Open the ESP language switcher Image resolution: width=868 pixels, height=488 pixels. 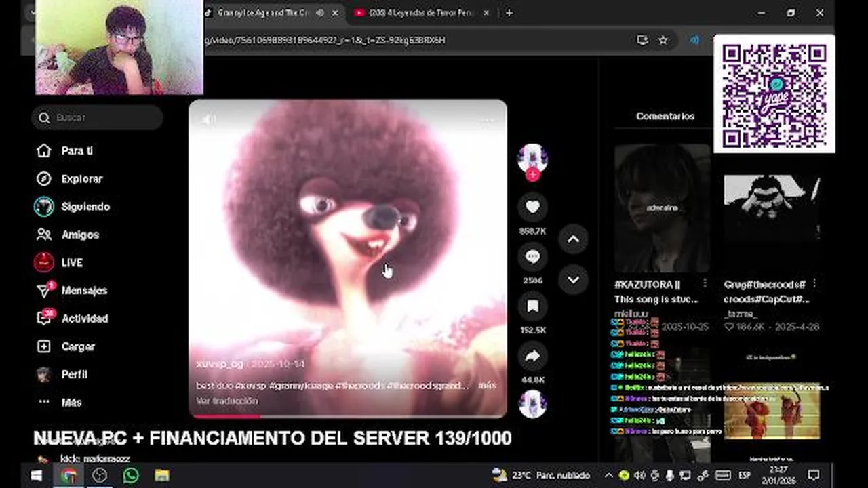[x=744, y=475]
